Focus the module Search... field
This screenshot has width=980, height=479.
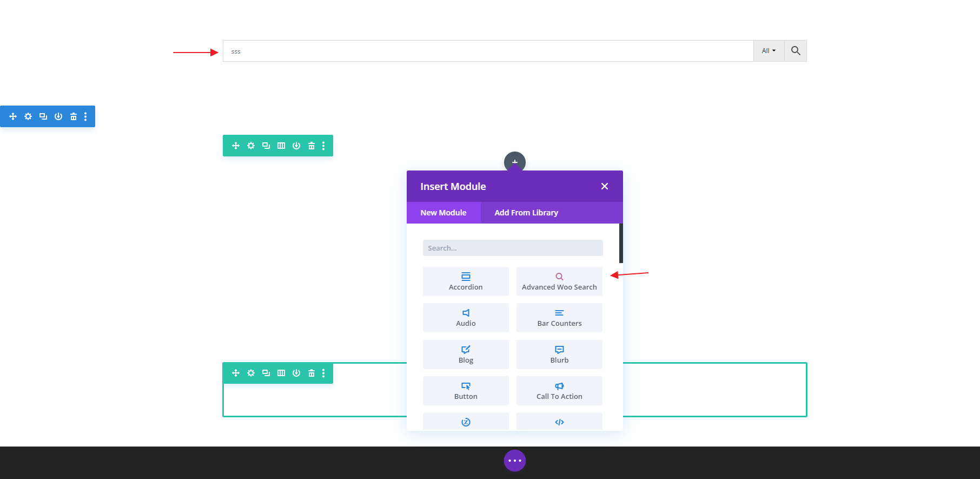pyautogui.click(x=512, y=248)
